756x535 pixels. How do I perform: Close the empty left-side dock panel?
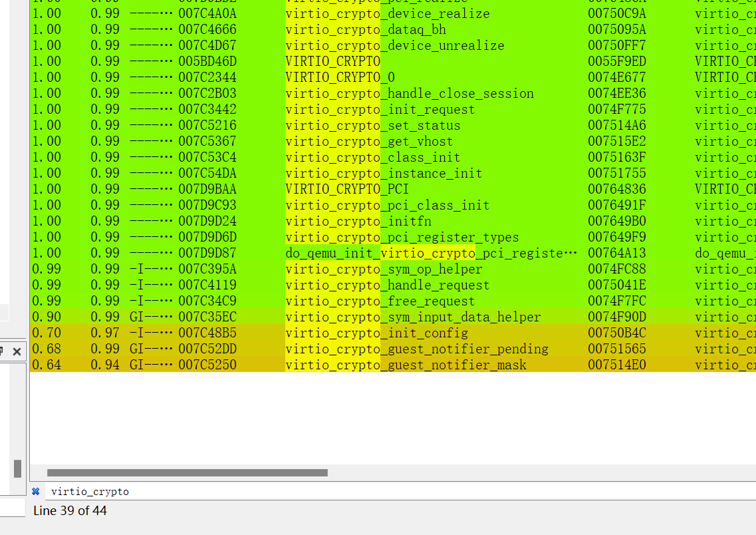(x=18, y=351)
